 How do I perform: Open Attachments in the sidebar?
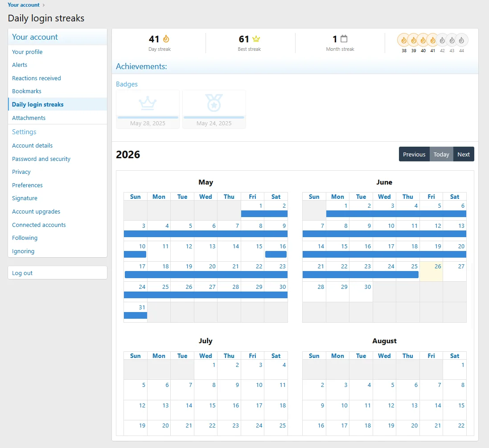(x=58, y=118)
